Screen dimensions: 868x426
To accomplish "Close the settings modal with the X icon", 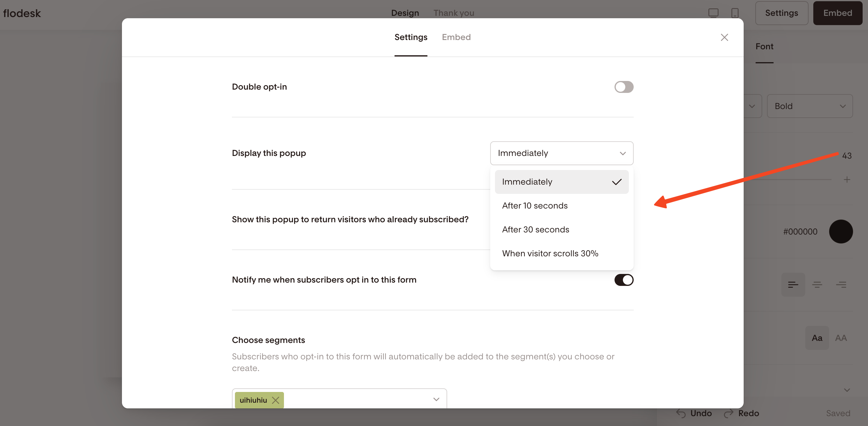I will (x=724, y=37).
